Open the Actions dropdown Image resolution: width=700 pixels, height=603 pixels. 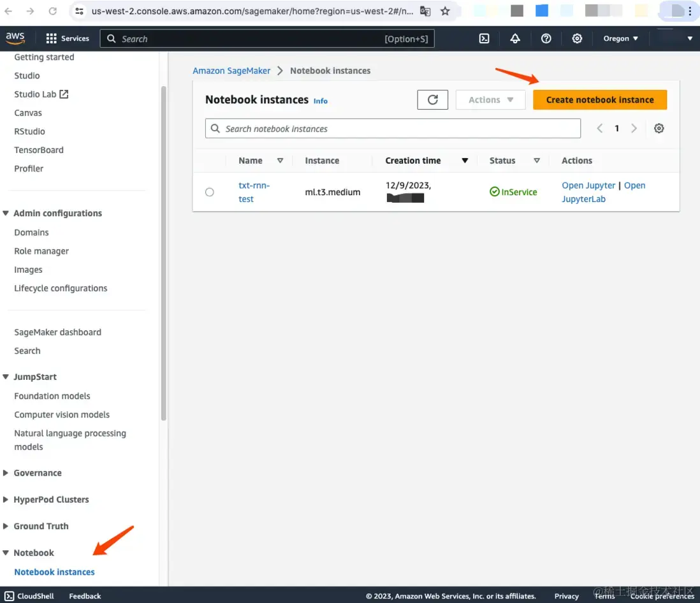pyautogui.click(x=490, y=99)
